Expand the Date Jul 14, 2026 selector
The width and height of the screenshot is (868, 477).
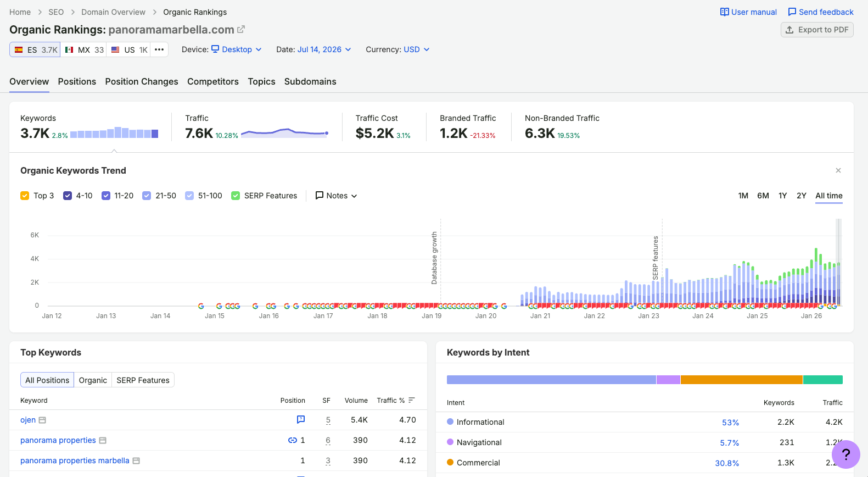pos(324,49)
